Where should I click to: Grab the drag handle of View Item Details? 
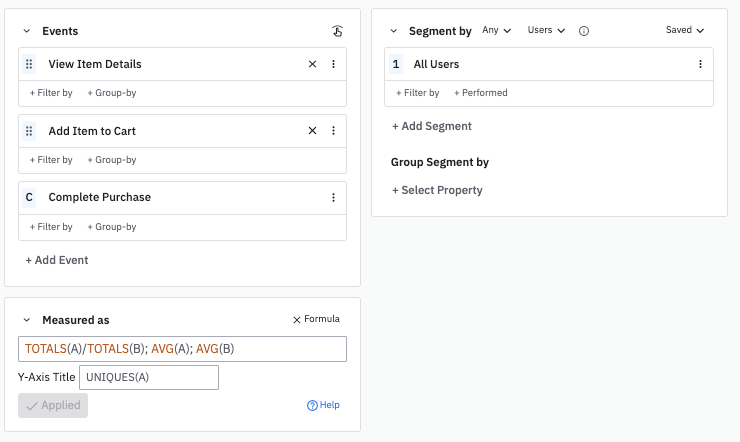29,64
